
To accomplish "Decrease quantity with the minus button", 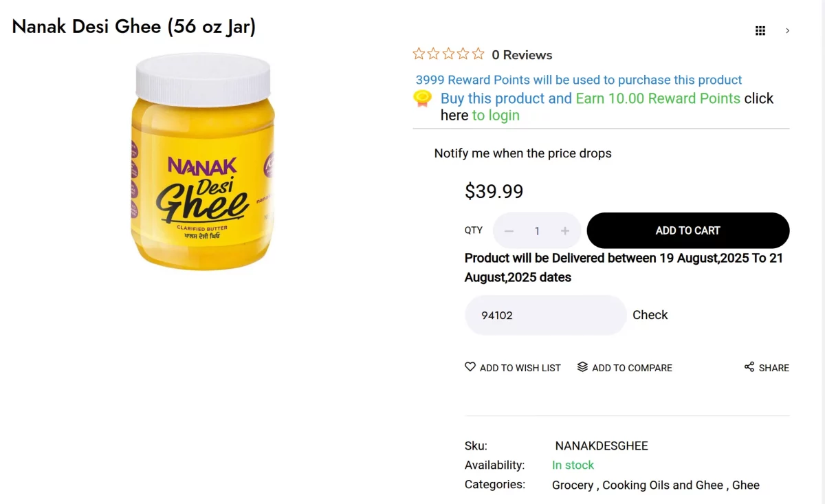I will point(509,231).
